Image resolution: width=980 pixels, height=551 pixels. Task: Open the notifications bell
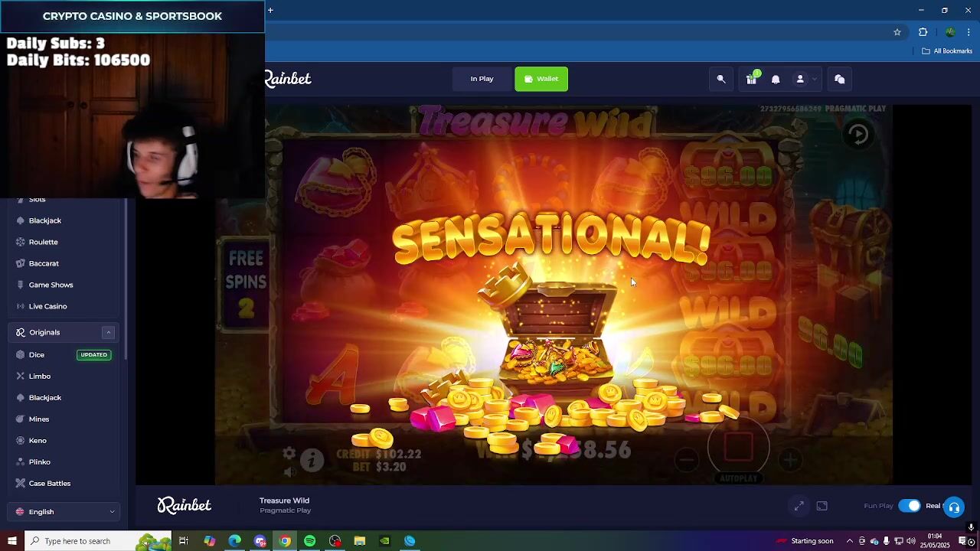776,79
